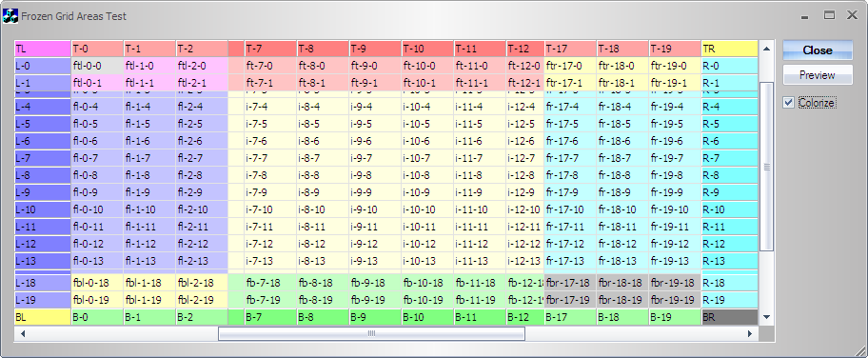Screen dimensions: 868x358
Task: Select cell fbr-17-18
Action: click(571, 283)
